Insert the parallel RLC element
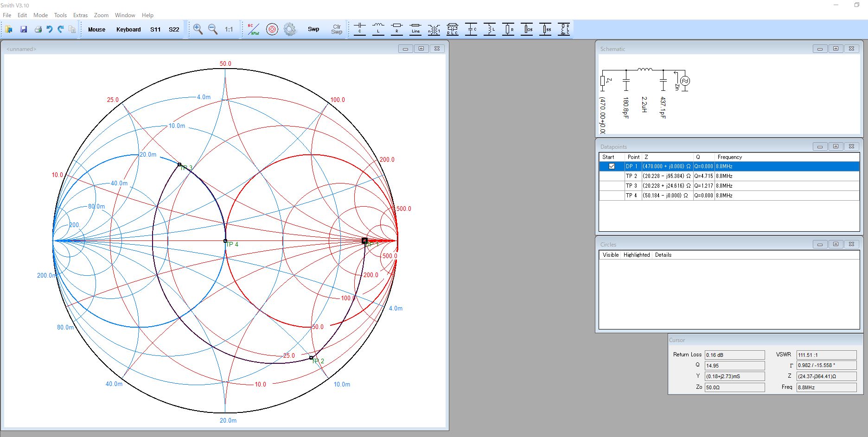This screenshot has height=437, width=868. coord(453,29)
